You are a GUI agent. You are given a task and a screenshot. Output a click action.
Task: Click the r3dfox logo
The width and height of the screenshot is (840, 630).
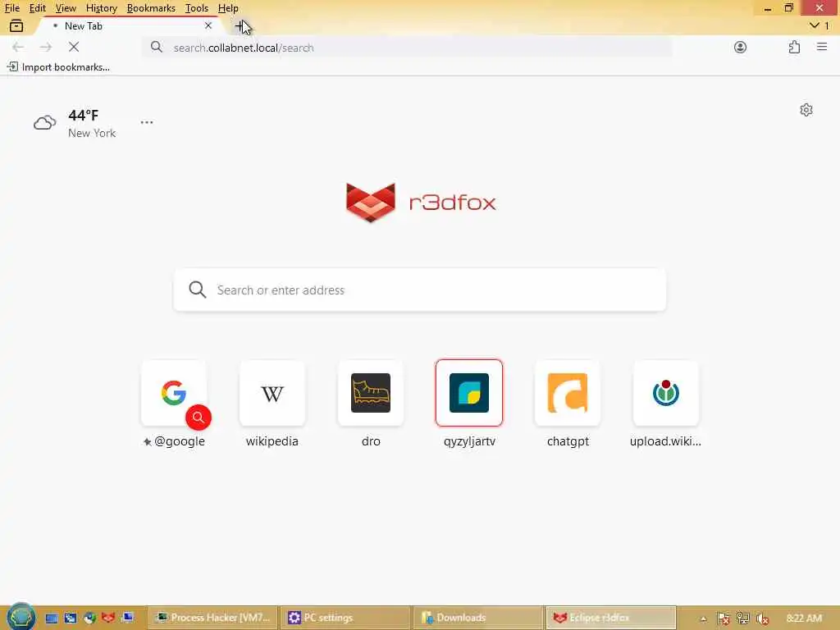click(421, 202)
